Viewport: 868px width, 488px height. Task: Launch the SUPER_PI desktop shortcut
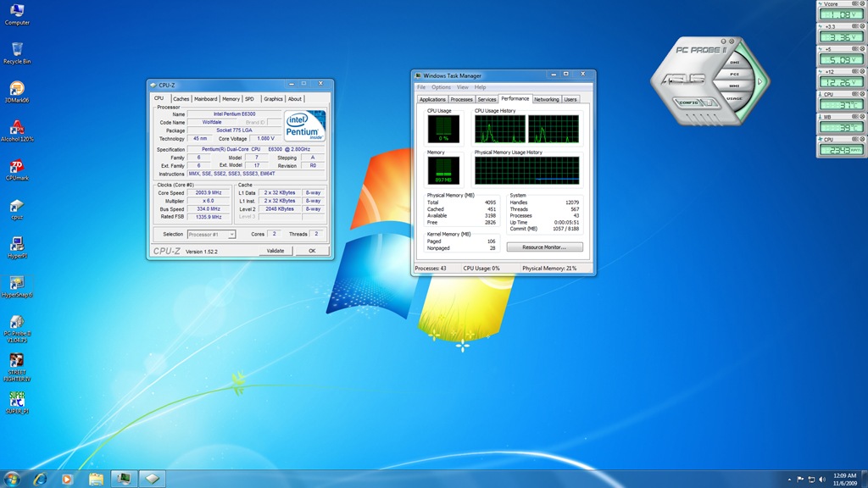click(16, 400)
